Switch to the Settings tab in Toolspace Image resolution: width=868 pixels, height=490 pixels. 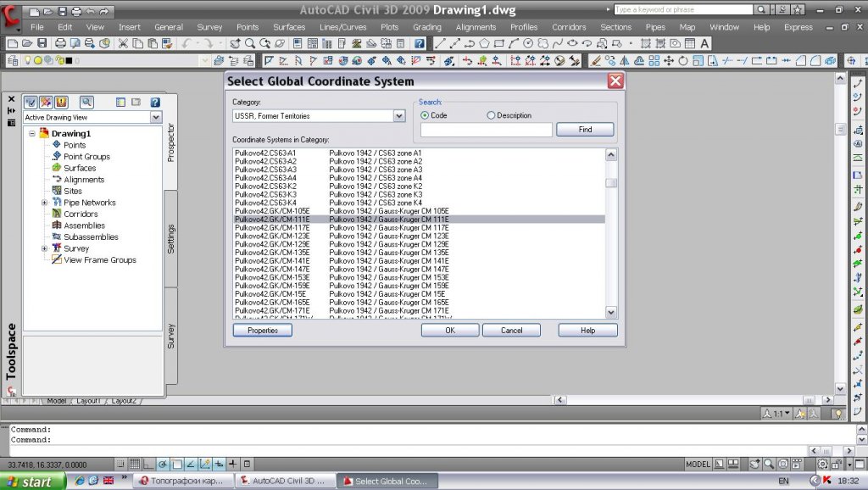170,239
